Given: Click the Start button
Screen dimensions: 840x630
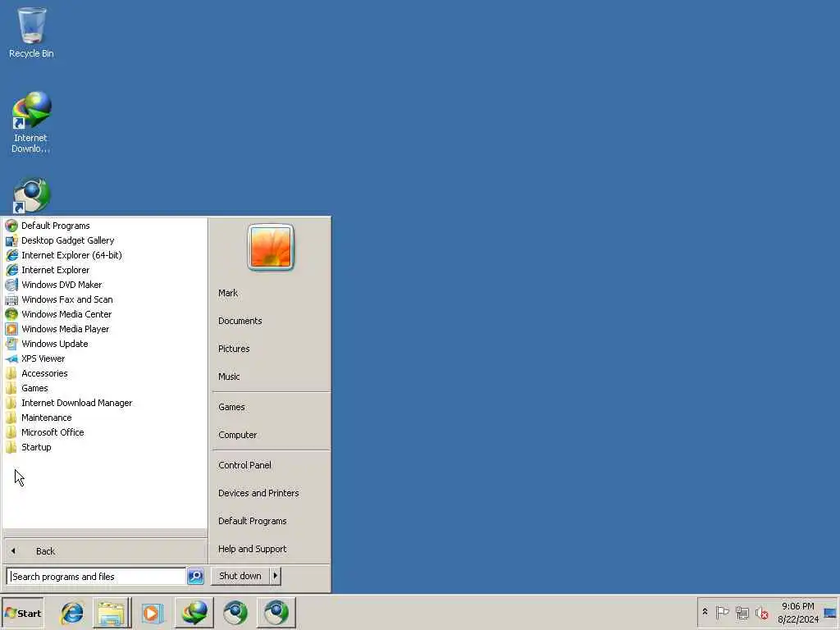Looking at the screenshot, I should click(x=22, y=613).
